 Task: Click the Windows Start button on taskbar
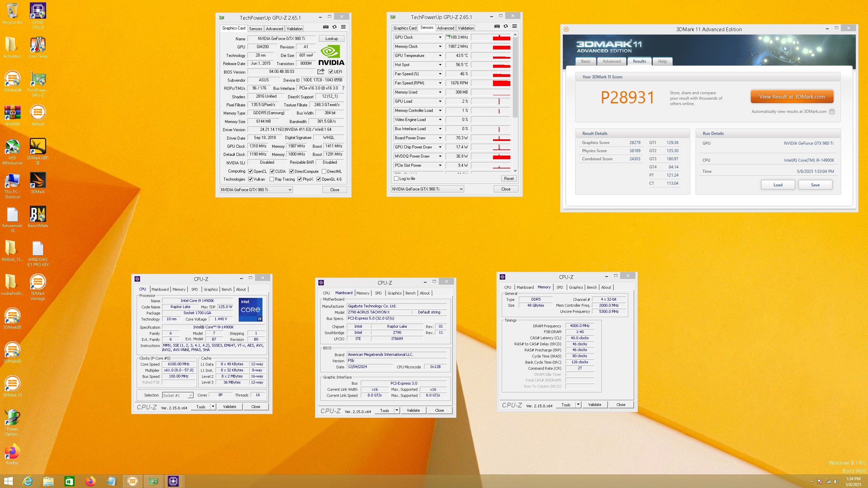8,481
